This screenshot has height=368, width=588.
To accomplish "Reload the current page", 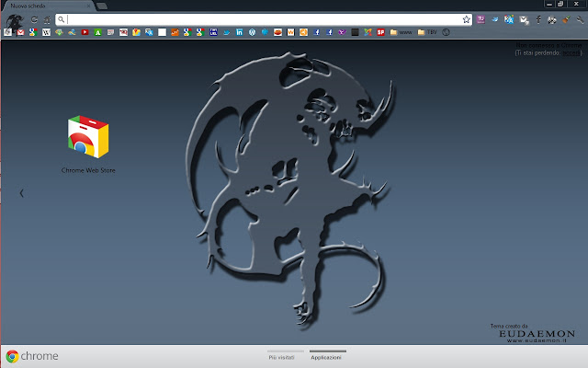I will [34, 19].
